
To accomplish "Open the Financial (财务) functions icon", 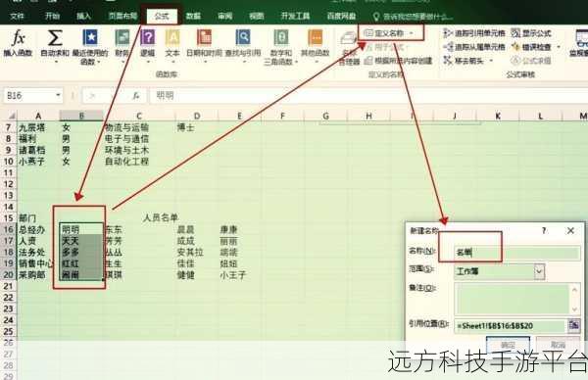I will (x=122, y=37).
